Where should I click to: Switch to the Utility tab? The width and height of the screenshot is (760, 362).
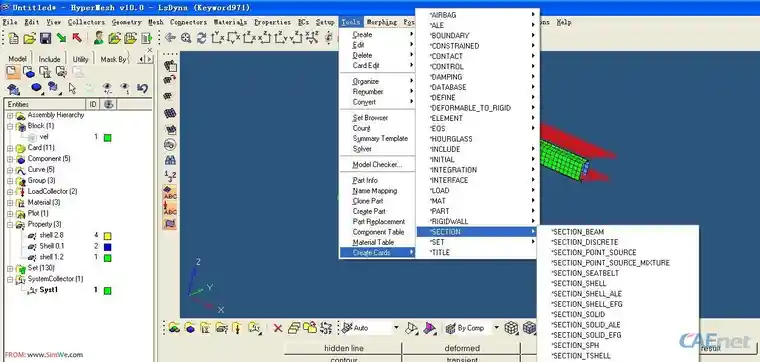80,59
